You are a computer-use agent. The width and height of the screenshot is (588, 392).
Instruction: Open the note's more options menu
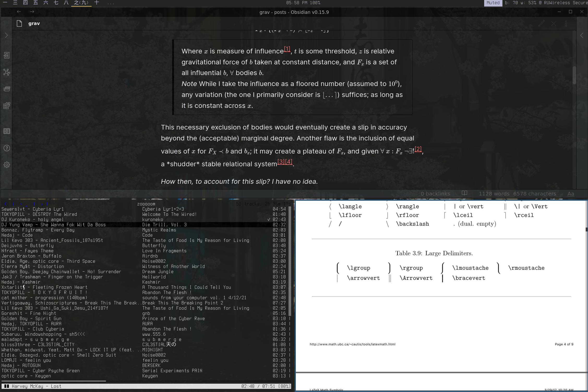click(566, 24)
